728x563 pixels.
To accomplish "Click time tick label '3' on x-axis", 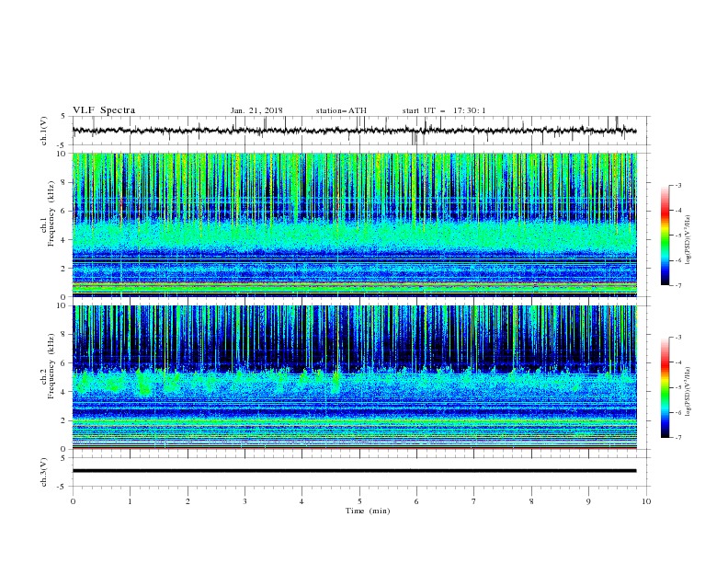I will 245,501.
